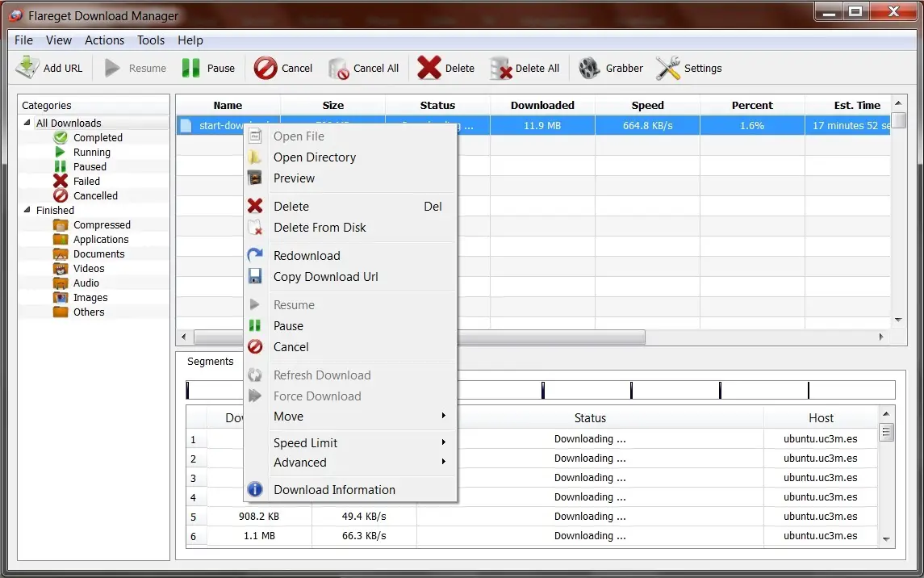Sort downloads by Est. Time column
924x578 pixels.
pyautogui.click(x=849, y=106)
